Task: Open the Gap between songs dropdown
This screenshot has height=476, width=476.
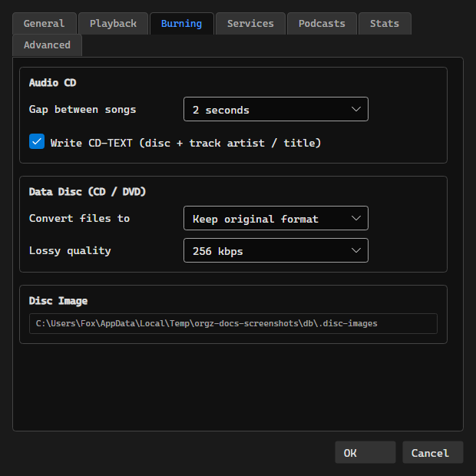Action: click(276, 109)
